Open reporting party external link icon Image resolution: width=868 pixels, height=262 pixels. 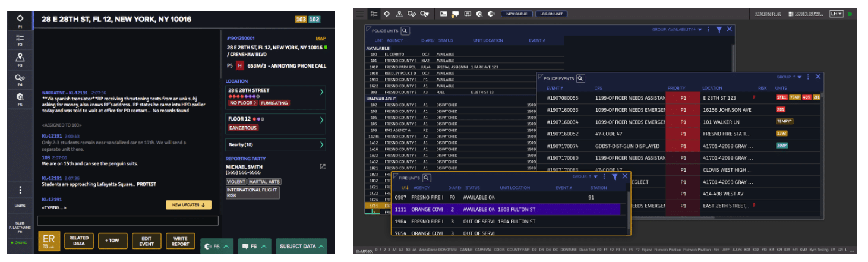(323, 167)
